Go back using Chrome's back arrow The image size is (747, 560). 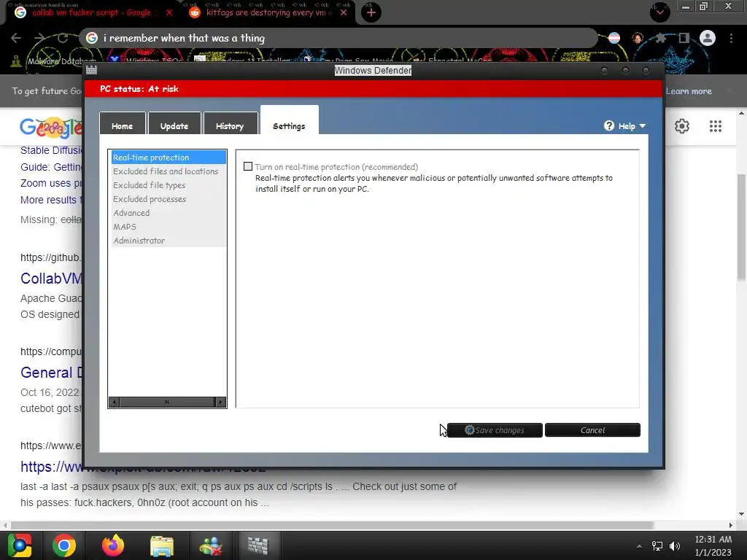pos(16,38)
